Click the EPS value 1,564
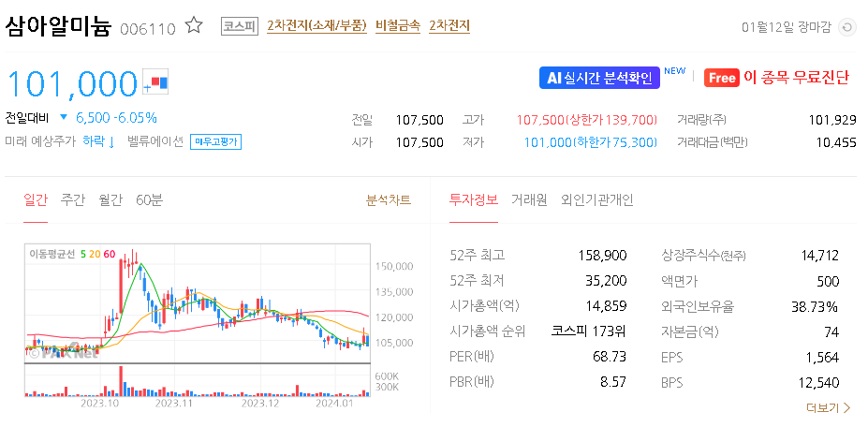The width and height of the screenshot is (868, 427). pyautogui.click(x=823, y=357)
